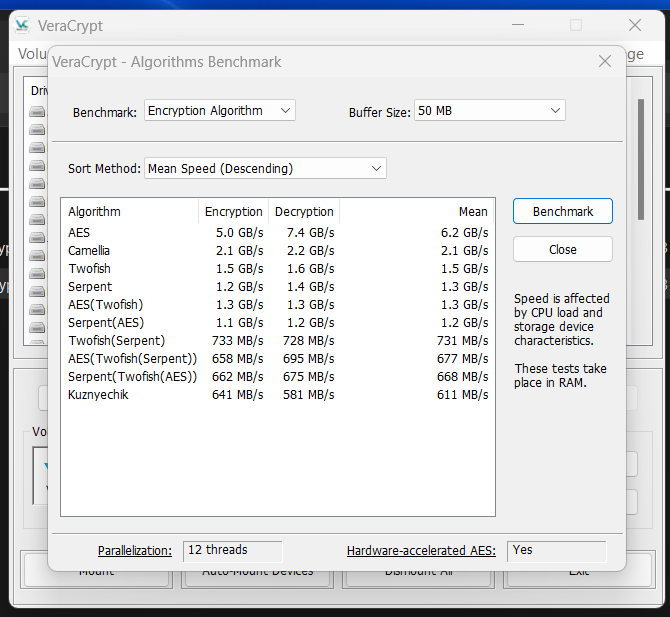Select the Serpent algorithm row
Image resolution: width=670 pixels, height=617 pixels.
pos(278,287)
